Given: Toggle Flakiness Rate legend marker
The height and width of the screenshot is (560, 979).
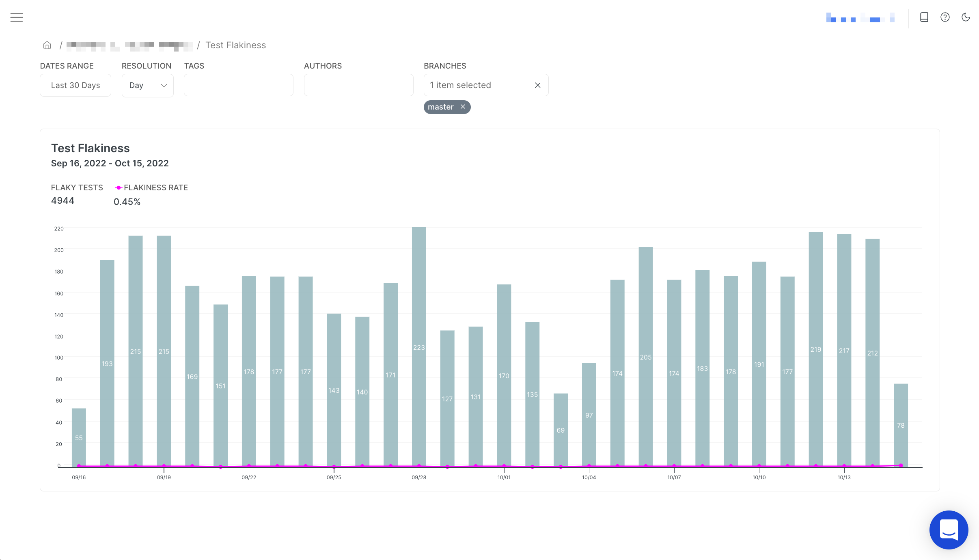Looking at the screenshot, I should tap(119, 187).
